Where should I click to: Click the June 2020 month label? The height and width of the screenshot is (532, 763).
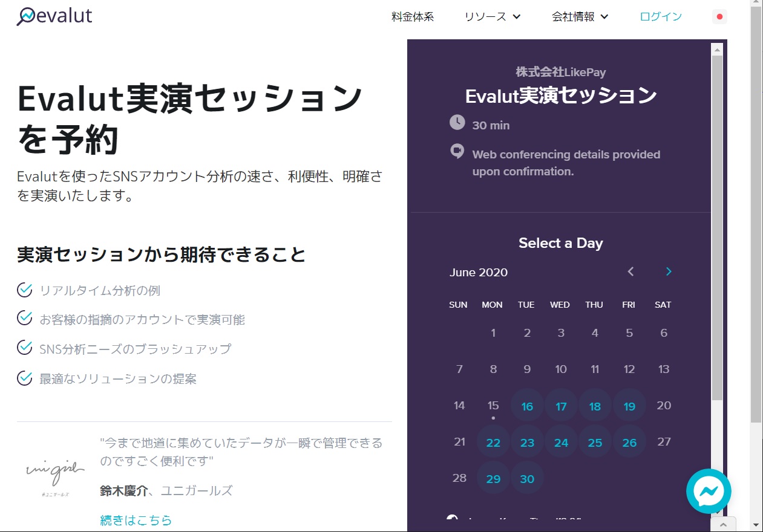point(479,272)
